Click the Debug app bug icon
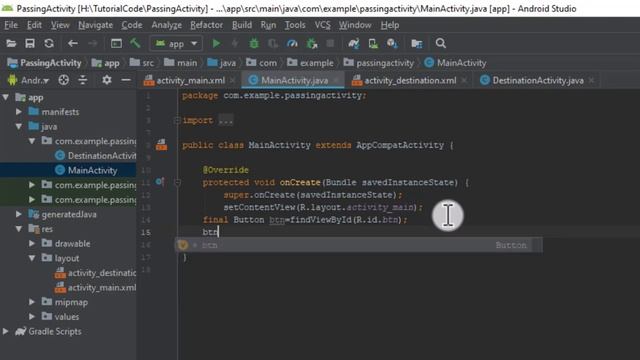This screenshot has width=640, height=360. (x=254, y=43)
